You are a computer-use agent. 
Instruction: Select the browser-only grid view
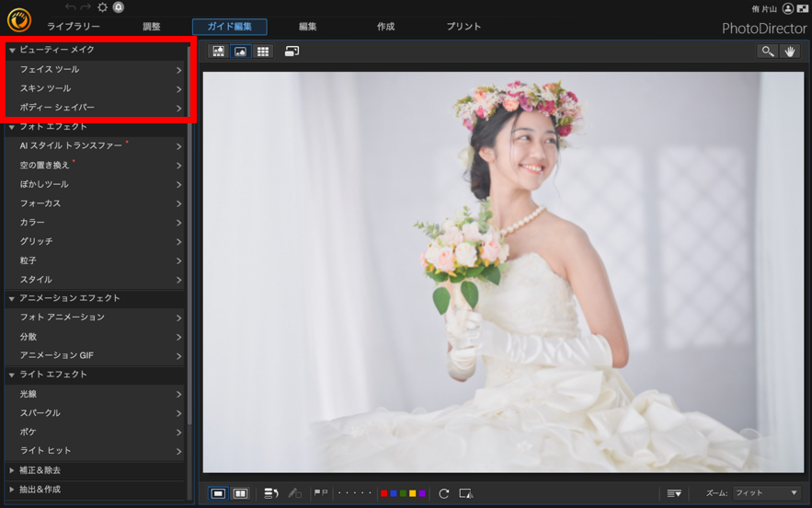(x=263, y=52)
